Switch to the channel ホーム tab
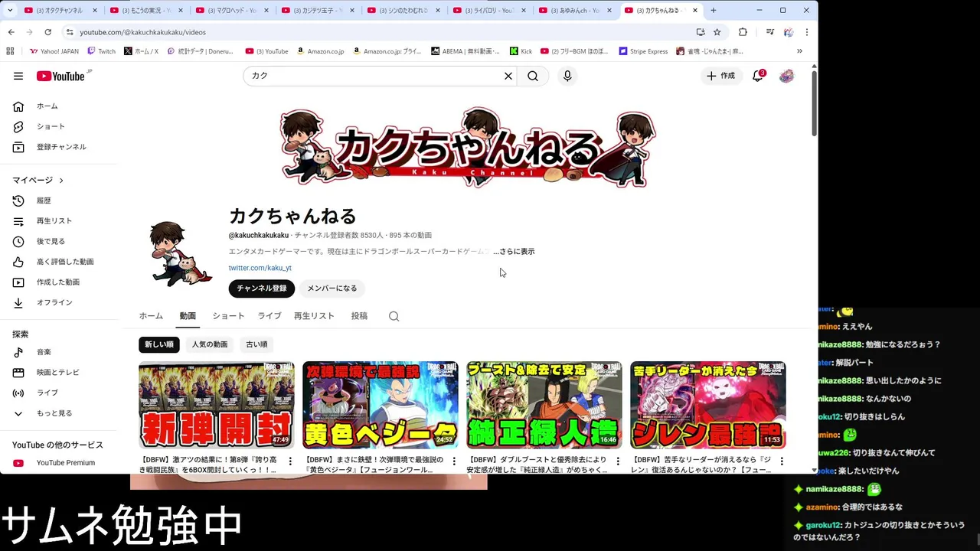The image size is (980, 551). 151,316
